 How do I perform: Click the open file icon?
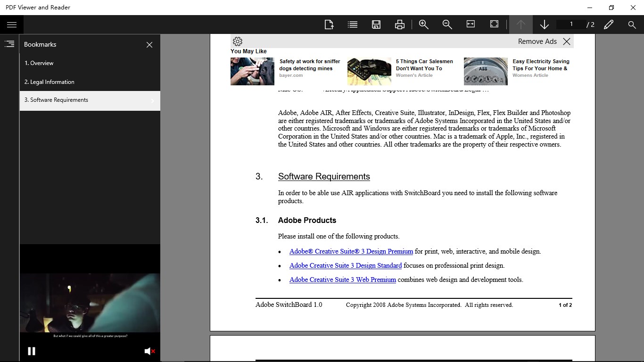[x=329, y=25]
